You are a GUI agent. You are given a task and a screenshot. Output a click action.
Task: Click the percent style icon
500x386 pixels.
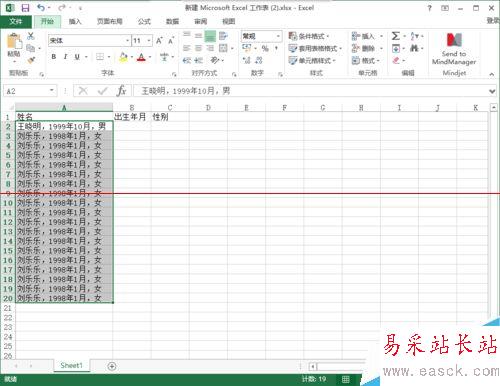pos(265,48)
